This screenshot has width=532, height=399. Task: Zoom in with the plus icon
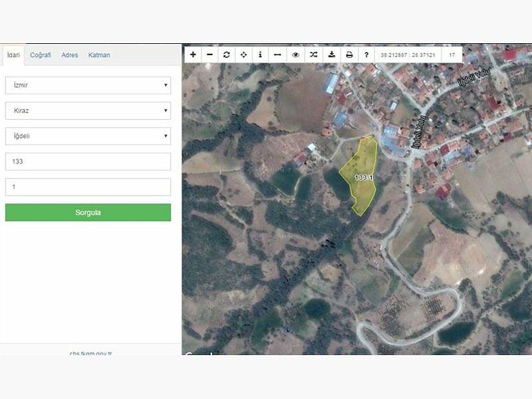[193, 55]
